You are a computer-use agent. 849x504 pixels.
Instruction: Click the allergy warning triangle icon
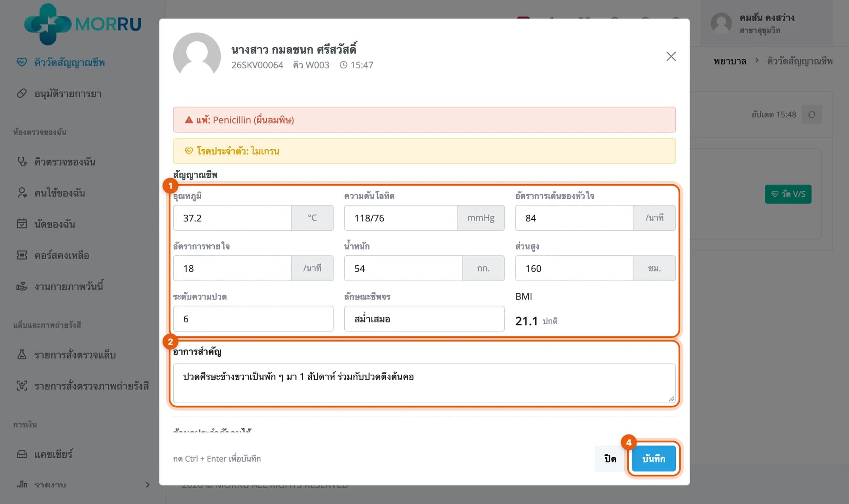coord(189,120)
